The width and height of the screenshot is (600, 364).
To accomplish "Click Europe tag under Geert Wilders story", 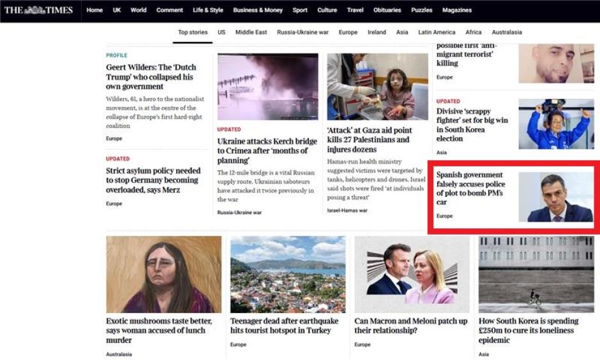I will tap(114, 139).
